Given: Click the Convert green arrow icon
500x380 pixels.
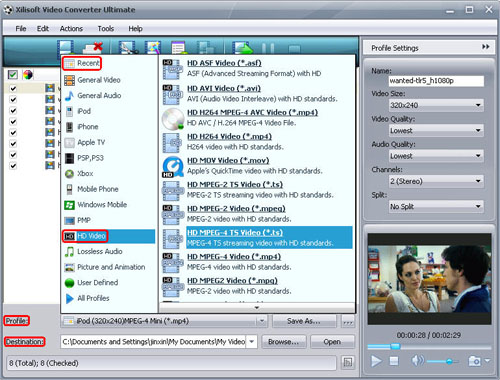Looking at the screenshot, I should pyautogui.click(x=243, y=47).
